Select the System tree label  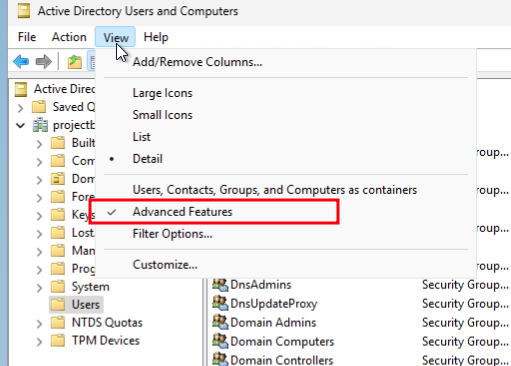(90, 287)
